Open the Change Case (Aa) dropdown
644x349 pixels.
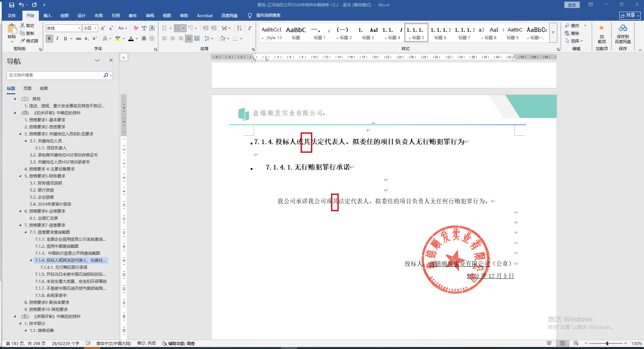123,28
